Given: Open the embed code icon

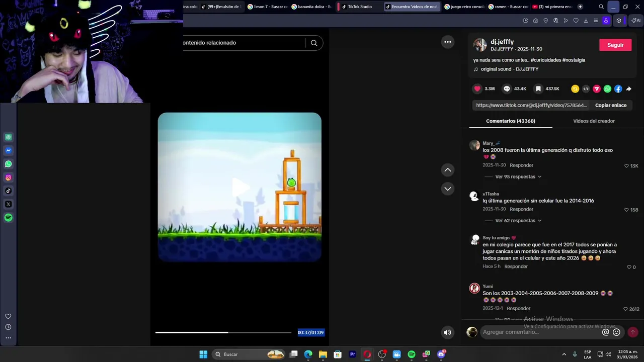Looking at the screenshot, I should (x=586, y=88).
